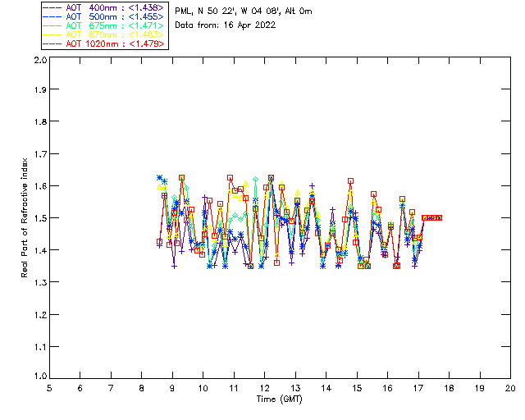
Task: Click the y-axis label 1.3
Action: tap(40, 282)
